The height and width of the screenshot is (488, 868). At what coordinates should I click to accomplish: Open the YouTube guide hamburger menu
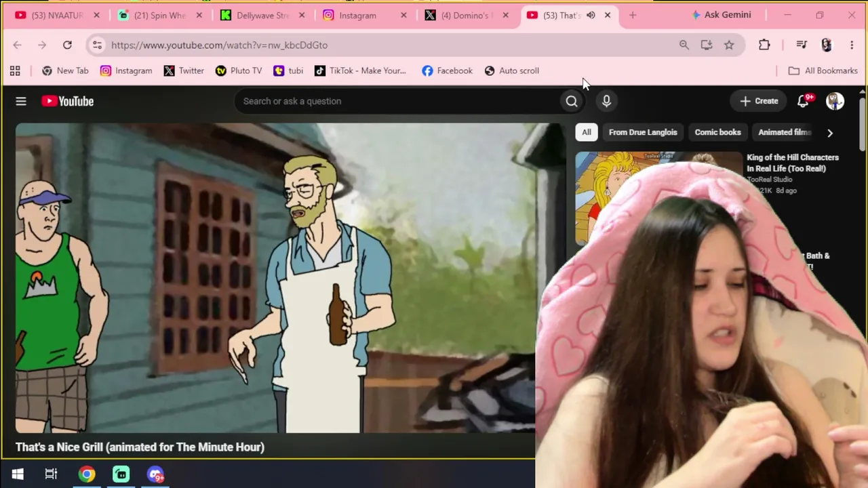[x=21, y=101]
